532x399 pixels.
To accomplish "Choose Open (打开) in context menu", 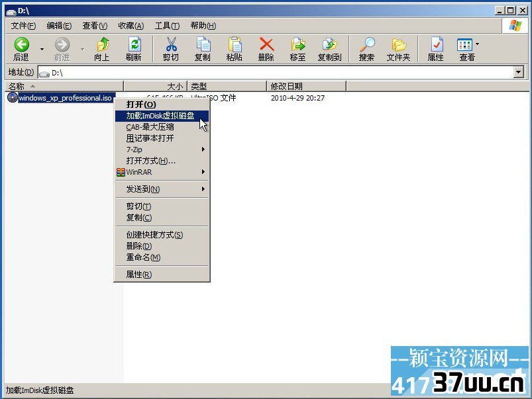I will tap(162, 105).
